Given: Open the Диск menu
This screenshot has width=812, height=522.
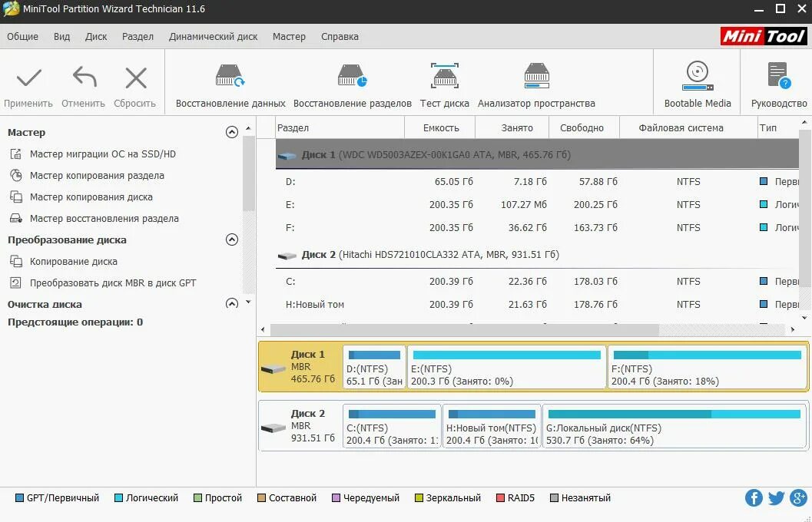Looking at the screenshot, I should click(96, 37).
